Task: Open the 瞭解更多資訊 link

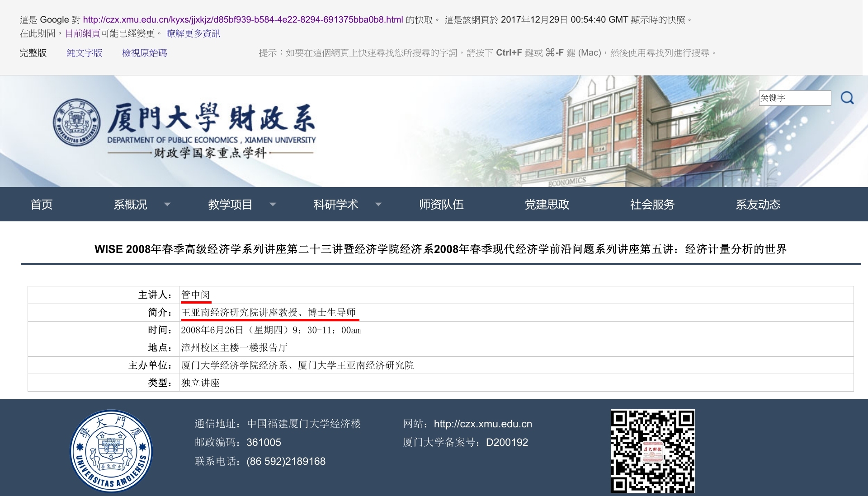Action: click(193, 33)
